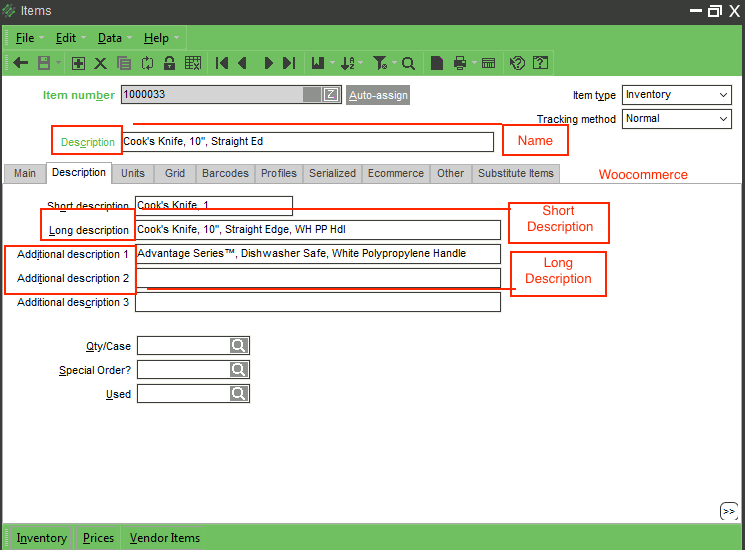Click the Auto-assign button

(378, 95)
